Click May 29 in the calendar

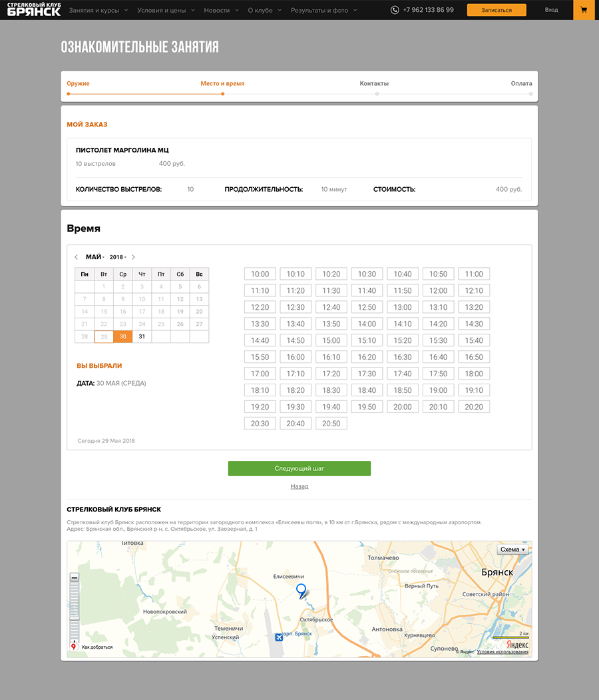tap(104, 336)
